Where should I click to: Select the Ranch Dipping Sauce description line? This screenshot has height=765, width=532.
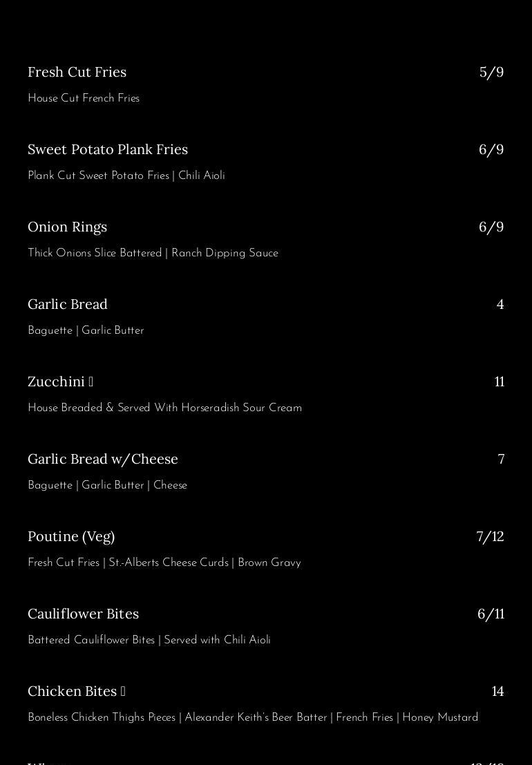[x=153, y=254]
